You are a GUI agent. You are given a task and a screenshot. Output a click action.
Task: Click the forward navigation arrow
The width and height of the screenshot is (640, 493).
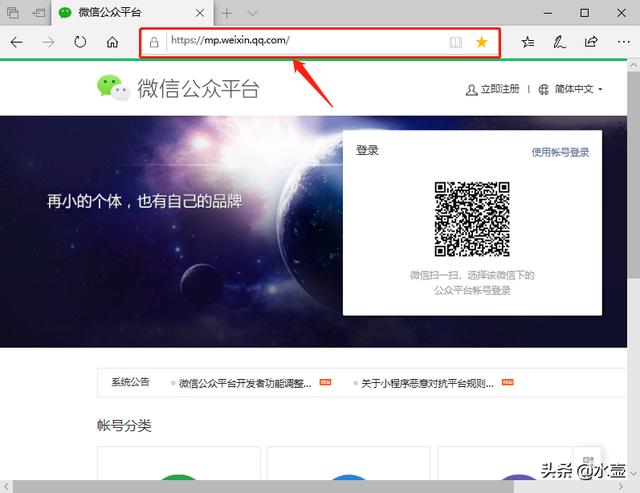pos(48,42)
